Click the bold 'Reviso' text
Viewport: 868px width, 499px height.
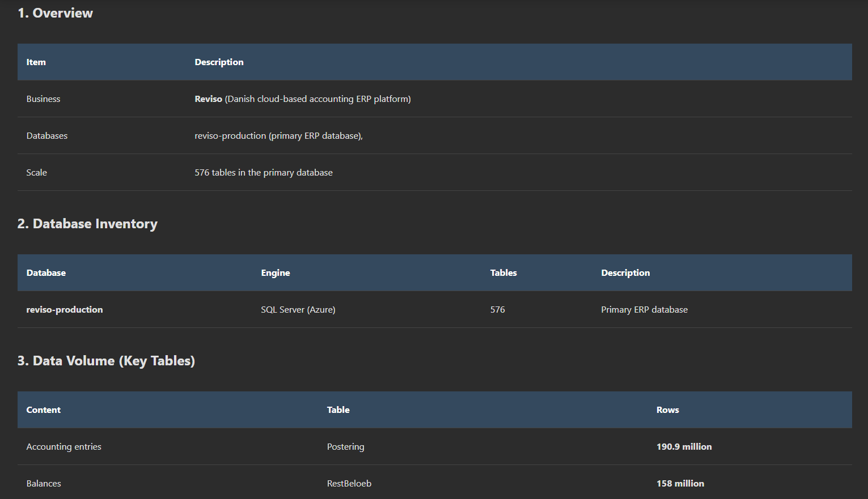point(208,99)
